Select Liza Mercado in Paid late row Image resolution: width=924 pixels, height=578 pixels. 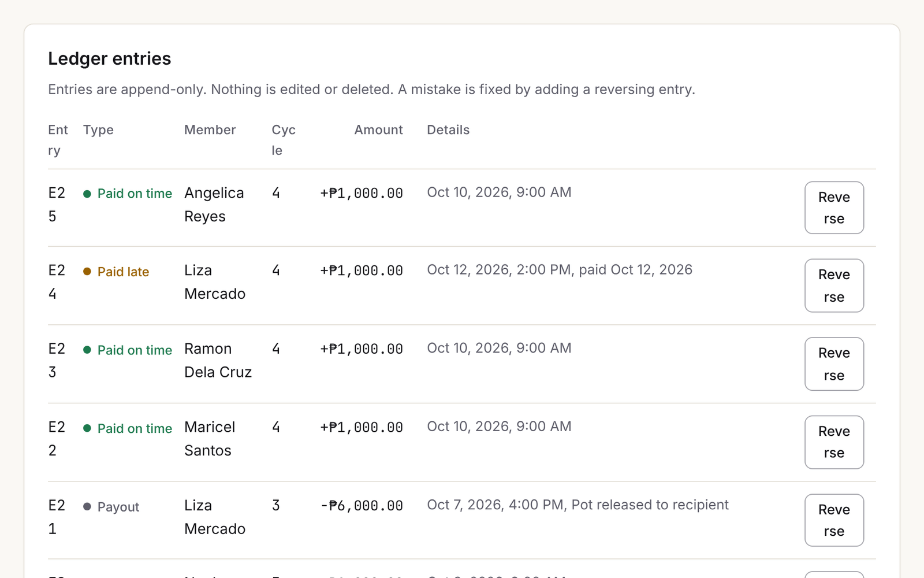pos(215,282)
